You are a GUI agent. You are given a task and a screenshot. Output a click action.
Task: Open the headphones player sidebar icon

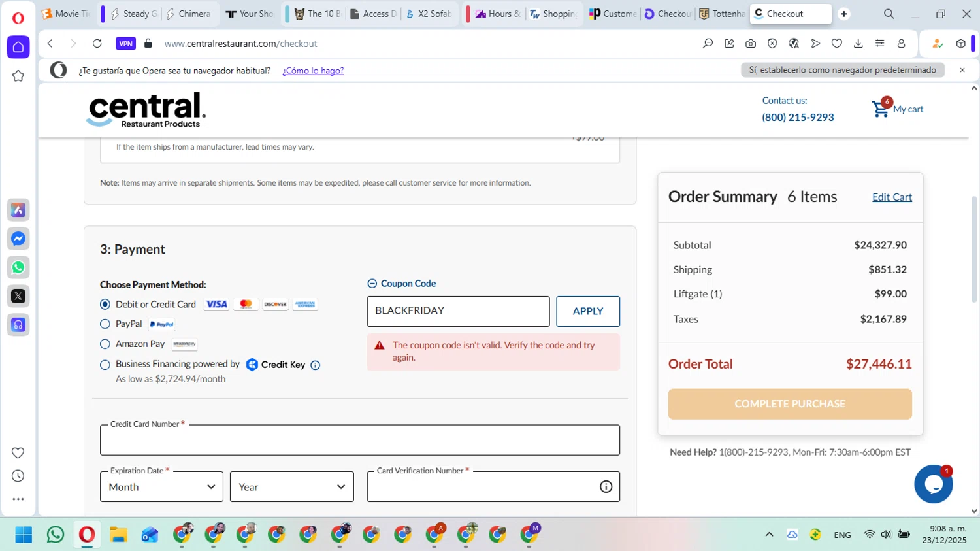pos(18,325)
